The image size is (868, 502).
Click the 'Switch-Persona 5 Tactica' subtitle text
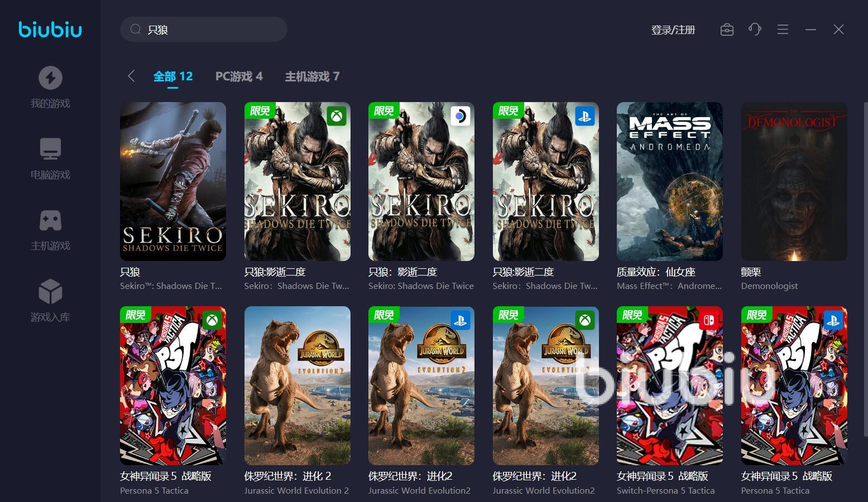(666, 491)
